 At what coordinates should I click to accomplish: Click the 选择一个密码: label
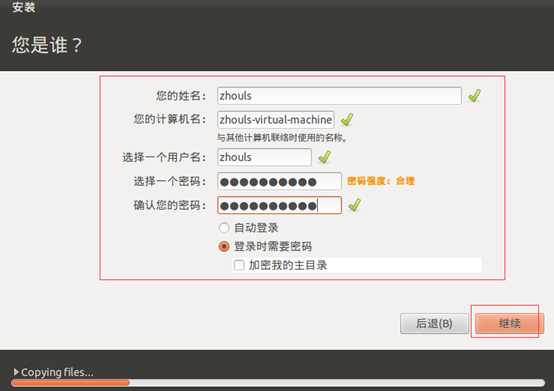click(170, 182)
